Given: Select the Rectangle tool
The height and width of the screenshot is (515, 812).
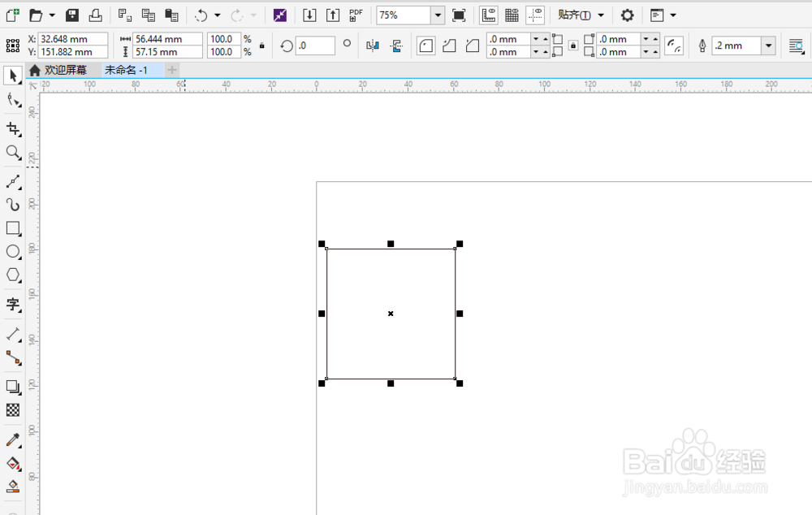Looking at the screenshot, I should [x=13, y=229].
